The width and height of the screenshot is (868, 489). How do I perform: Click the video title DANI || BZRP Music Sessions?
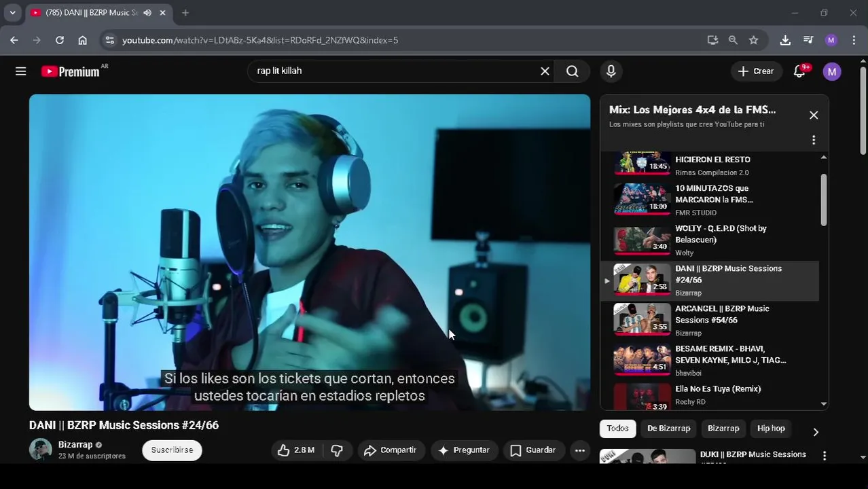(x=124, y=425)
